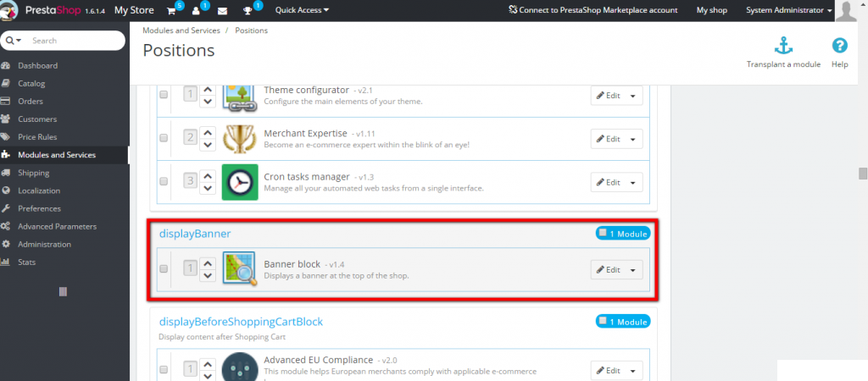Select all modules in displayBeforeShoppingCartBlock hook

603,320
